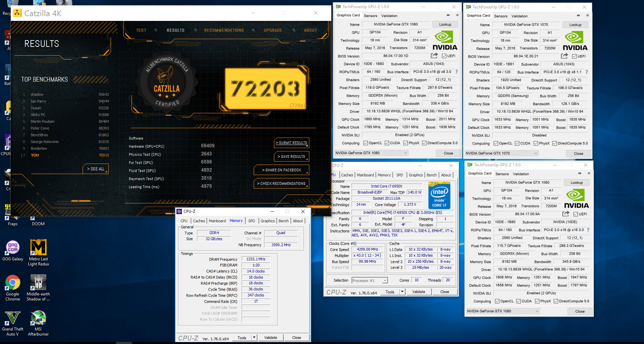
Task: Expand the Tools dropdown arrow in the CPU-Z processor window
Action: click(402, 292)
